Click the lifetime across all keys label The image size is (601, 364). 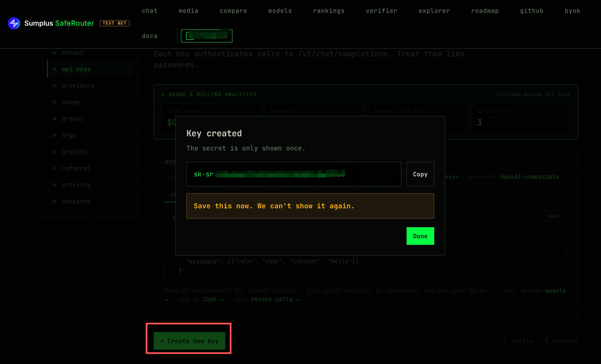coord(533,94)
